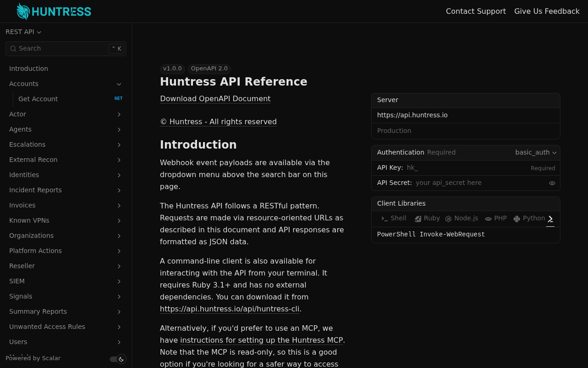
Task: Click the SIEM sidebar label
Action: point(17,281)
